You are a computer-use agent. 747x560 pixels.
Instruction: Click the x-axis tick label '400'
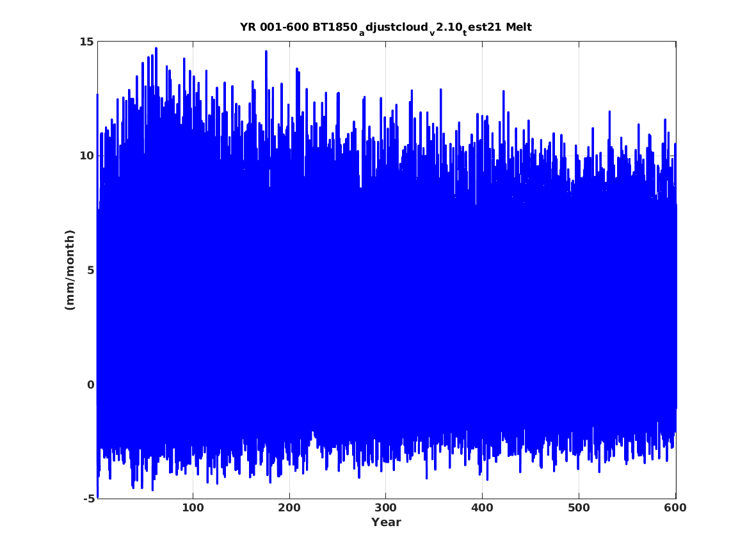coord(482,508)
